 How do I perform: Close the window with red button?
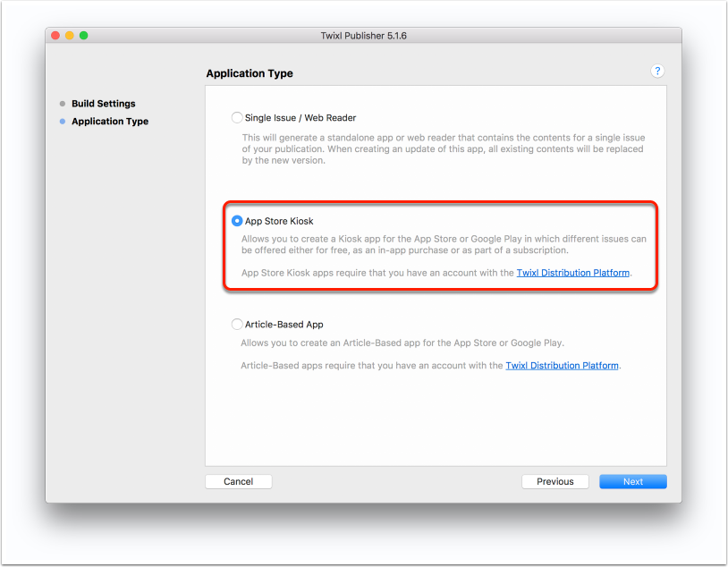pyautogui.click(x=55, y=35)
